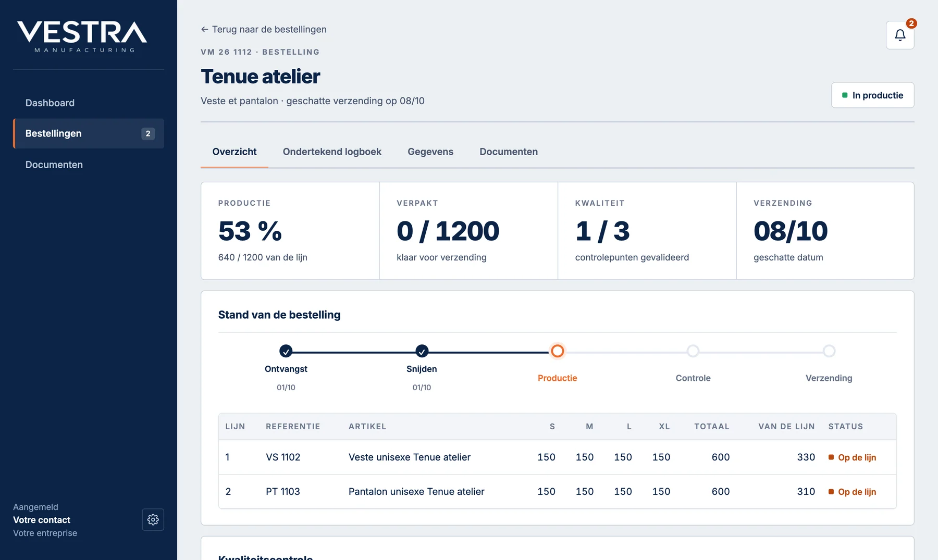Viewport: 938px width, 560px height.
Task: Click the Status column header
Action: pos(846,426)
